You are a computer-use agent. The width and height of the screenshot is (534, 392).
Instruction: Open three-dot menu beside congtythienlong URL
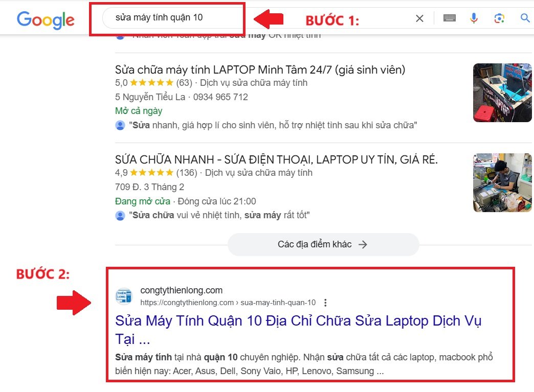click(325, 303)
